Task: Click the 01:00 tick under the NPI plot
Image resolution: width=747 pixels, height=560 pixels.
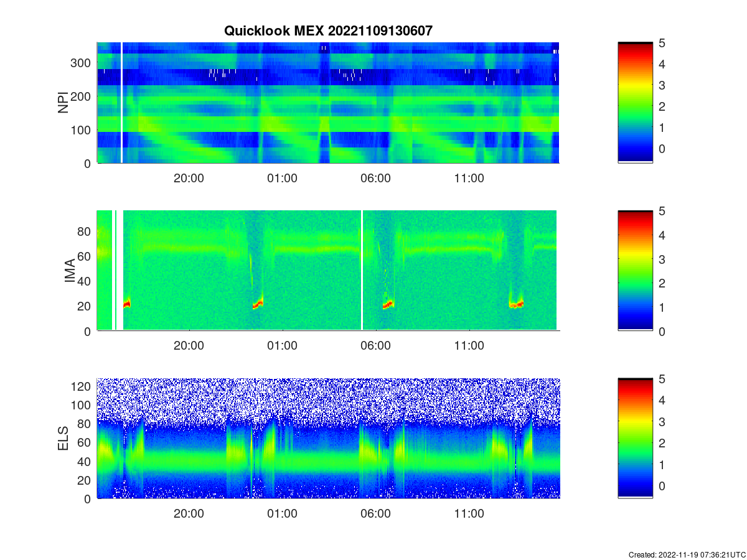Action: (x=282, y=179)
